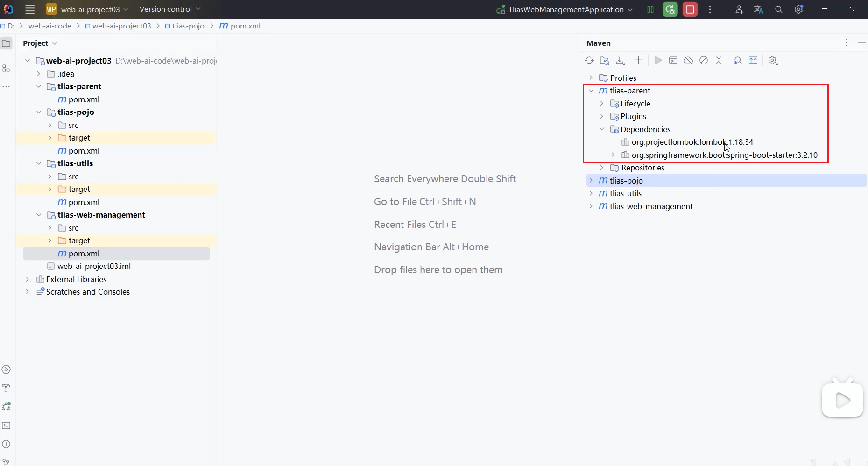
Task: Show more tool windows ellipsis in left sidebar
Action: point(6,87)
